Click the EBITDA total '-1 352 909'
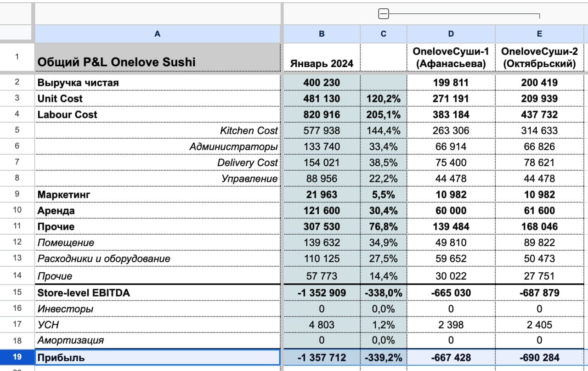The image size is (588, 371). point(322,292)
